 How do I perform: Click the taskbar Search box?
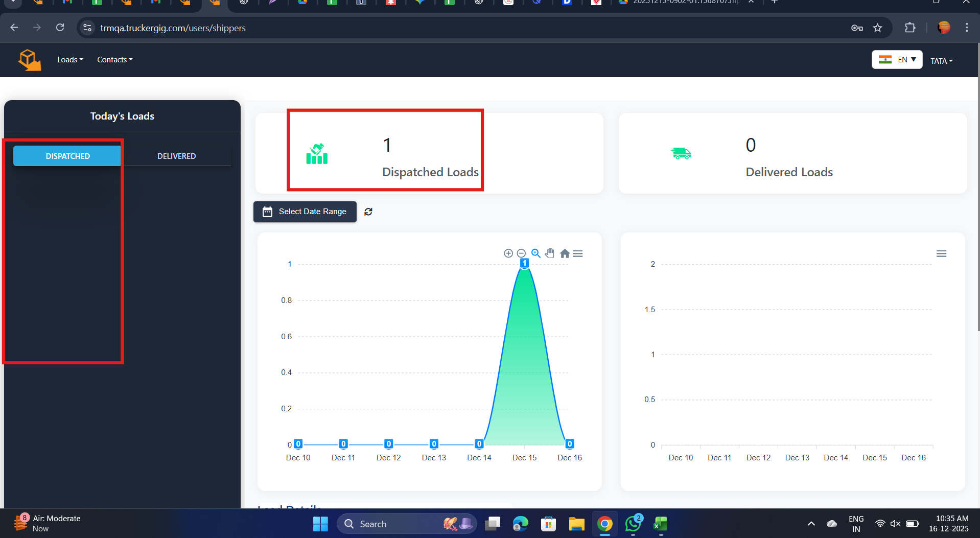pyautogui.click(x=406, y=524)
